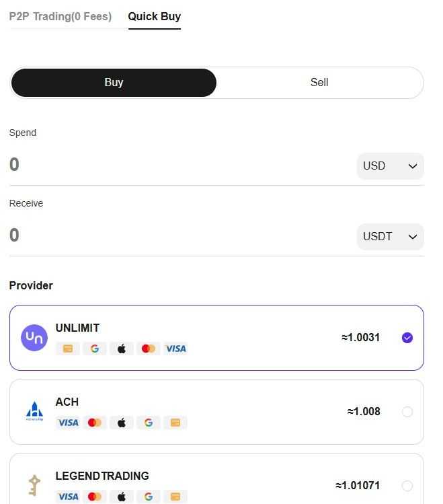Click the ACH provider logo
This screenshot has height=504, width=443.
pyautogui.click(x=34, y=411)
